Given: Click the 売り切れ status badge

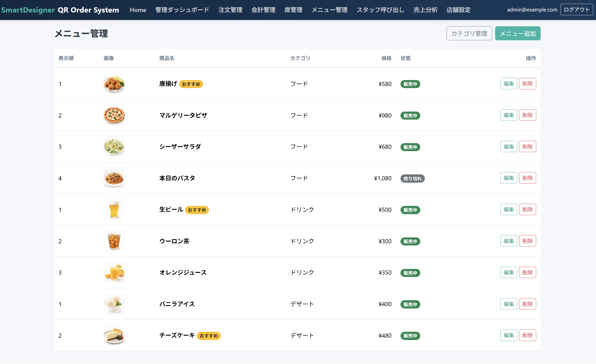Looking at the screenshot, I should [413, 178].
